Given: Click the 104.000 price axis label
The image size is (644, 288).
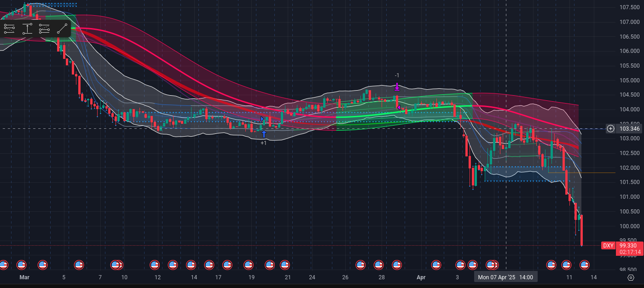Looking at the screenshot, I should point(629,109).
